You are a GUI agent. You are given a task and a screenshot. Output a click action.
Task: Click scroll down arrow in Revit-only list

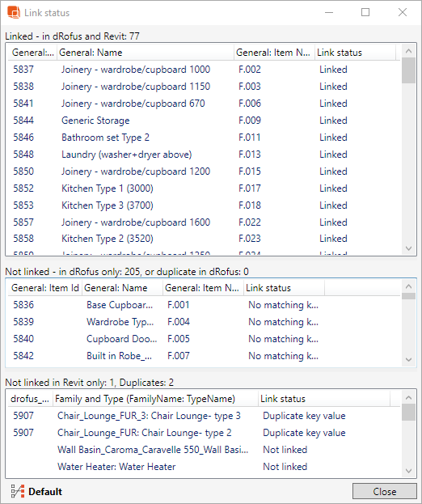pos(408,471)
